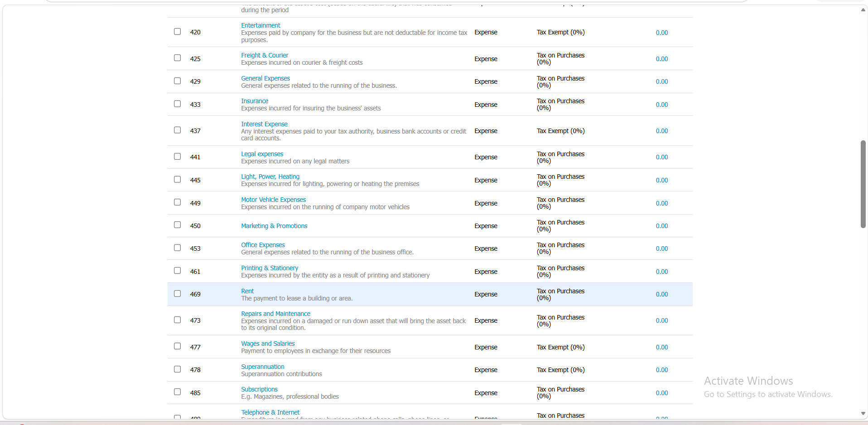The image size is (868, 425).
Task: Tick the checkbox for account 425 Freight & Courier
Action: click(x=177, y=58)
